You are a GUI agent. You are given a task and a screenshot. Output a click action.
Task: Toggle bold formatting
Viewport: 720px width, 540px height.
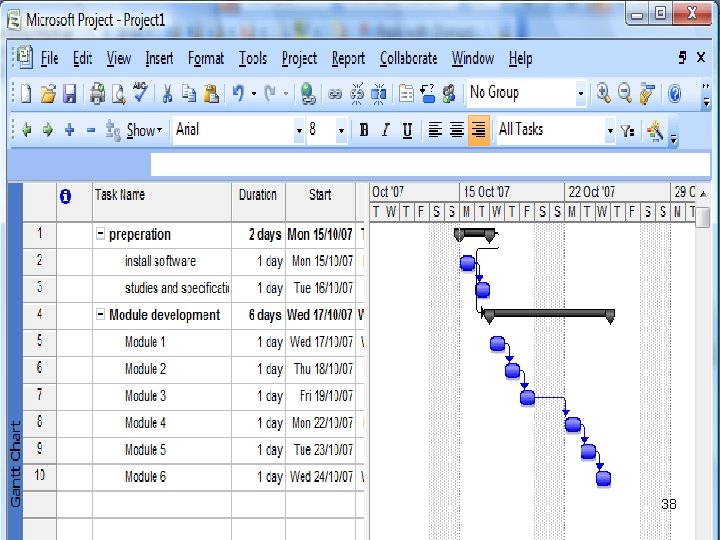pyautogui.click(x=364, y=130)
